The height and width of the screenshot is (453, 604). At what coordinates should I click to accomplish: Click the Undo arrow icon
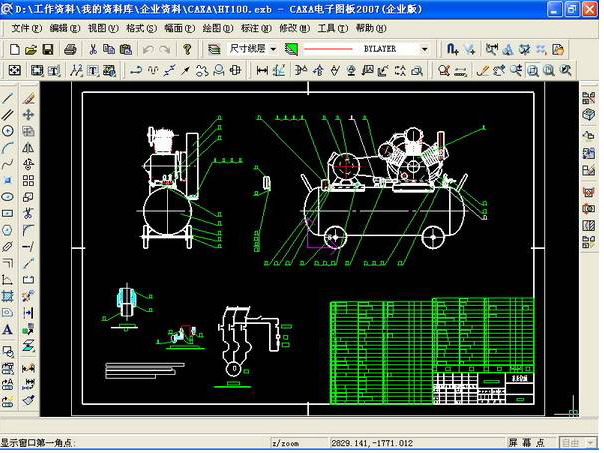tap(147, 48)
